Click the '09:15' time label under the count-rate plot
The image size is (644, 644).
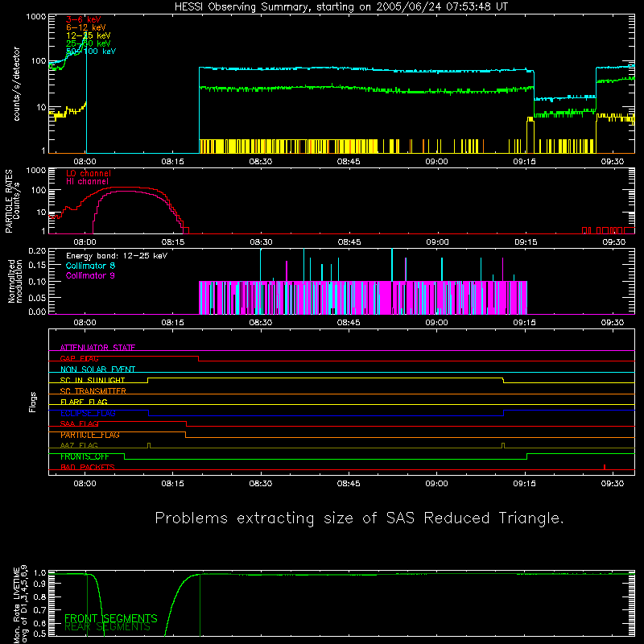525,162
